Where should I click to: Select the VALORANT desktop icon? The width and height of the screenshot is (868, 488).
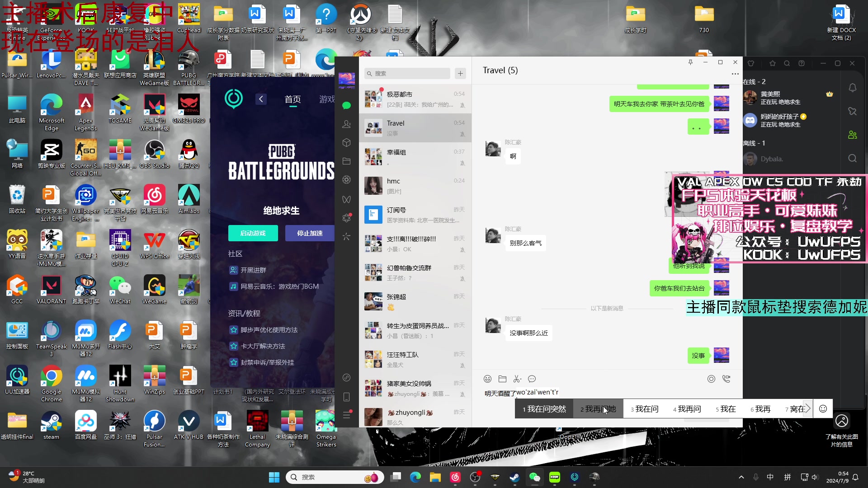point(51,290)
